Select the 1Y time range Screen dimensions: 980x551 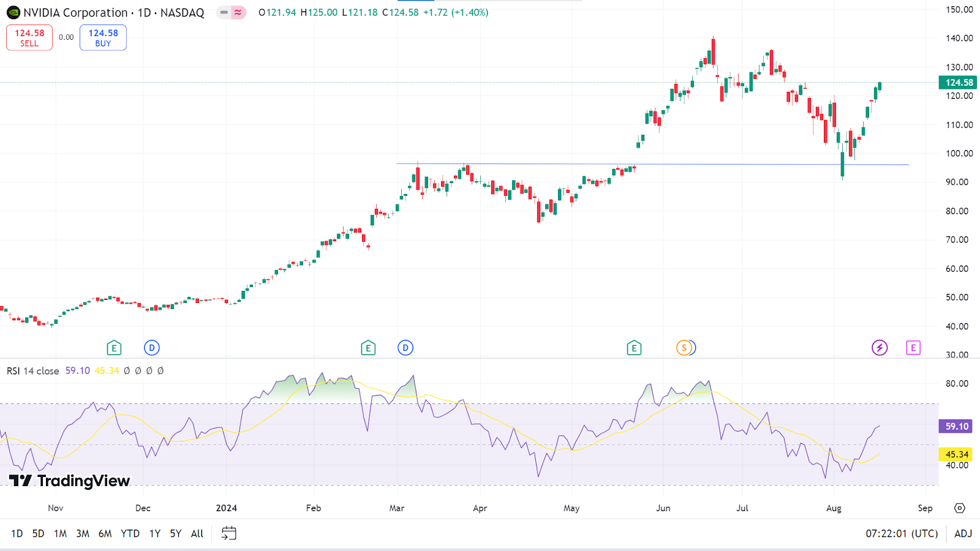(x=155, y=533)
